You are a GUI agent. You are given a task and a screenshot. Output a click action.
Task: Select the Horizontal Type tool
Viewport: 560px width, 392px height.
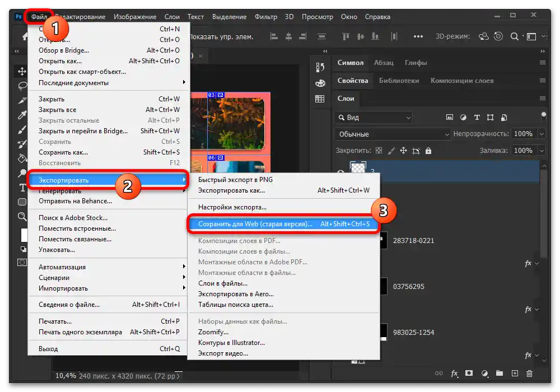[x=22, y=188]
